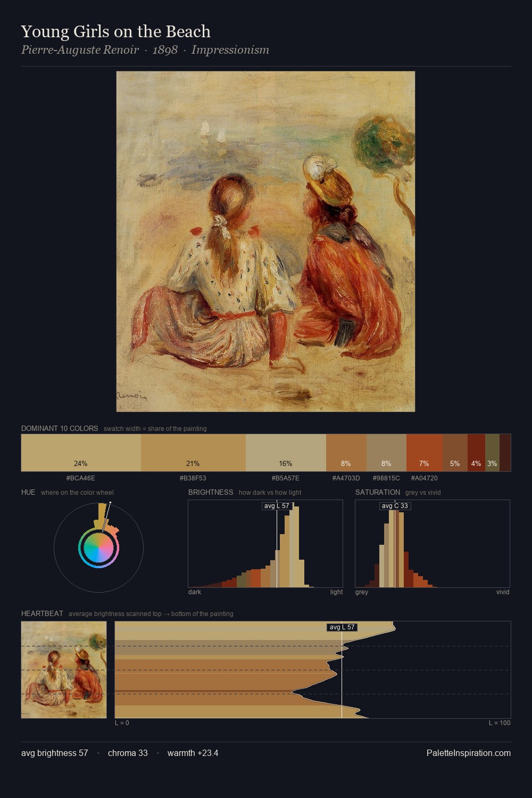Click the artist name Pierre-Auguste Renoir
This screenshot has height=798, width=532.
coord(80,50)
